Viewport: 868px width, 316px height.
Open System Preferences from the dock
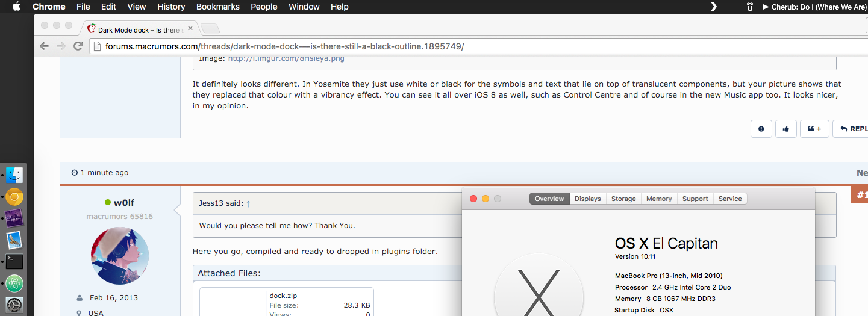[x=15, y=305]
